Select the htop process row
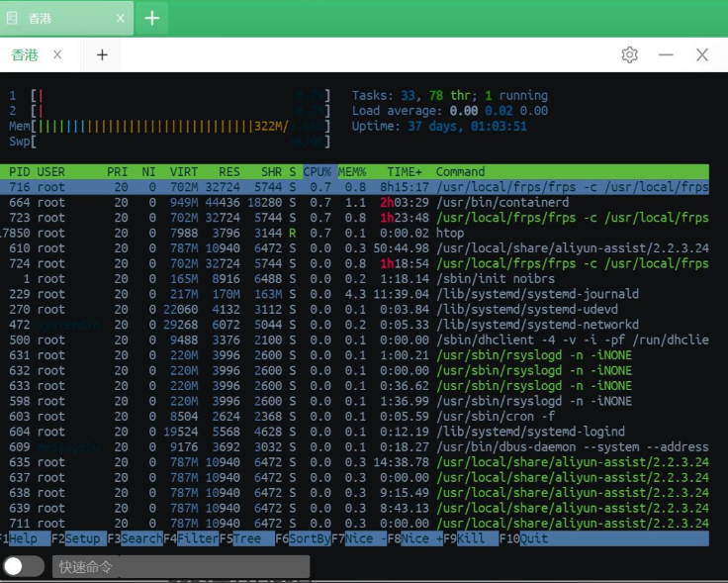 coord(354,233)
